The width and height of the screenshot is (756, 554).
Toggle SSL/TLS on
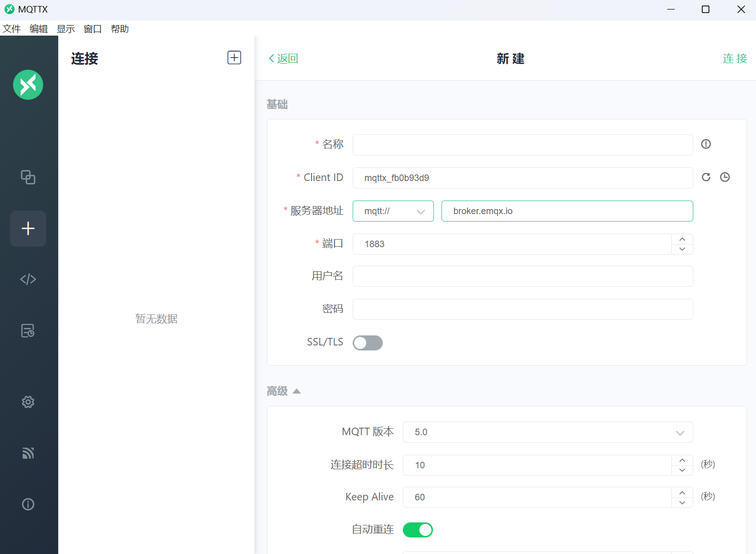pos(367,342)
